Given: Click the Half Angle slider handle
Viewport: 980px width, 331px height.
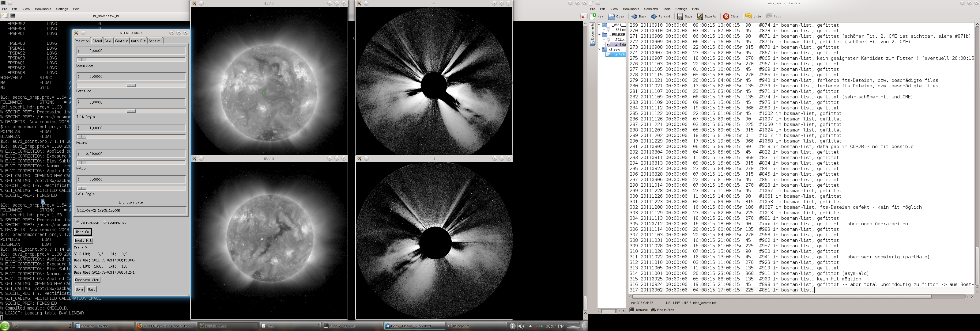Looking at the screenshot, I should click(82, 188).
